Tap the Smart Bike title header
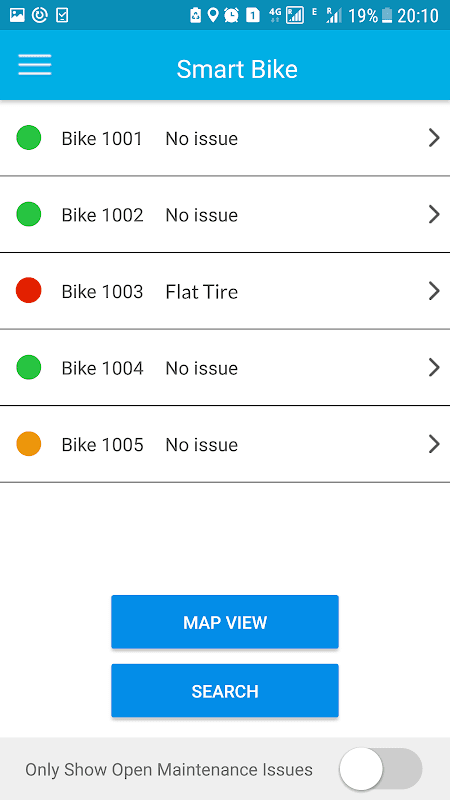Screen dimensions: 450x800 (x=237, y=69)
